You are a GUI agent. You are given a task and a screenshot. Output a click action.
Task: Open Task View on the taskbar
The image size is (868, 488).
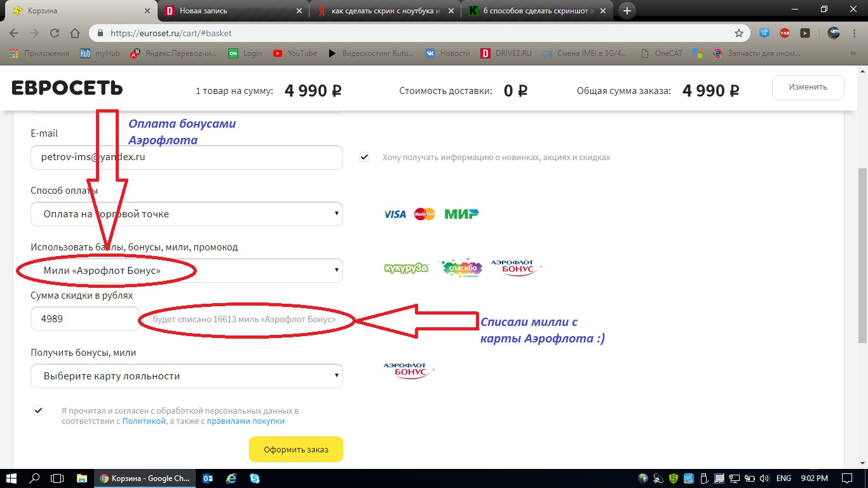[57, 478]
